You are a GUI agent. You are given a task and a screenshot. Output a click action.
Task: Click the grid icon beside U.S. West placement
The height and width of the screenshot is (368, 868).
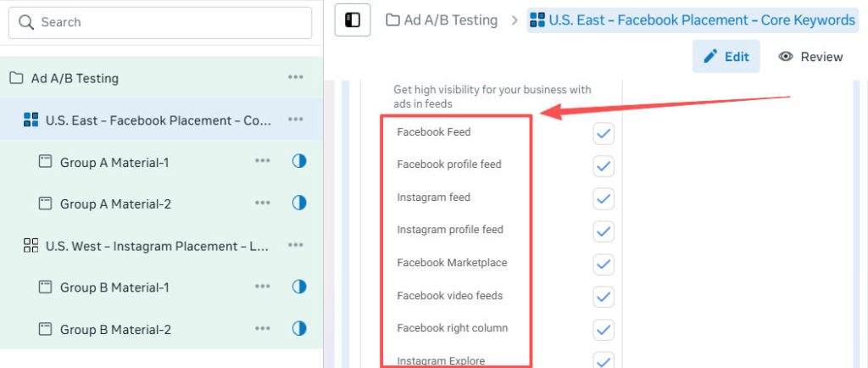coord(31,246)
